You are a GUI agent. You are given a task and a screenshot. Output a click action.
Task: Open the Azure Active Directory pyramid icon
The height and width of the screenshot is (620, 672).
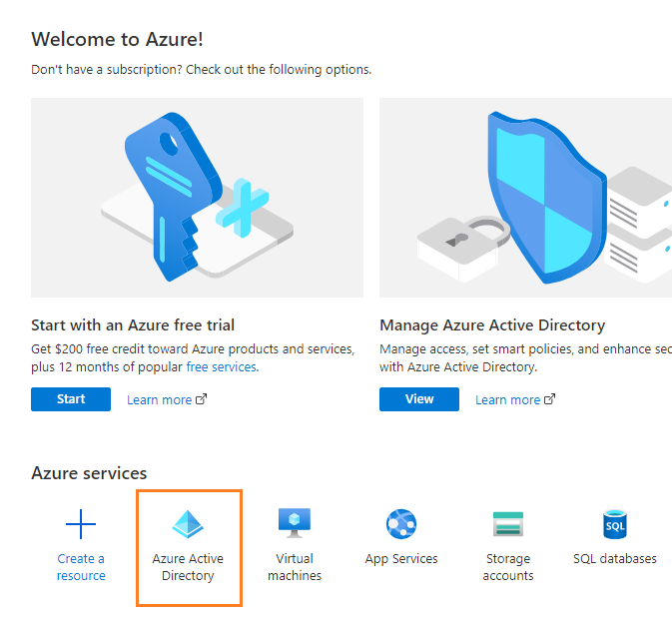(x=188, y=524)
